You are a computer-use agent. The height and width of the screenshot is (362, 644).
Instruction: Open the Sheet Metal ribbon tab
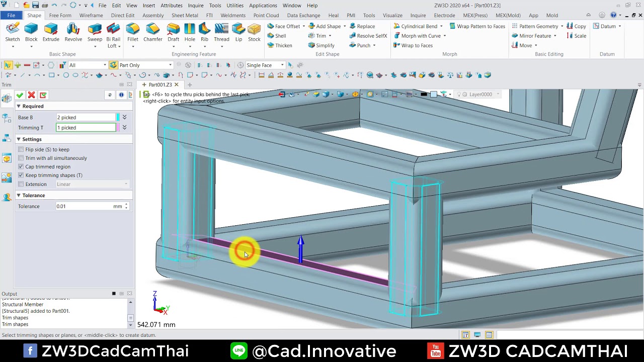click(x=185, y=15)
